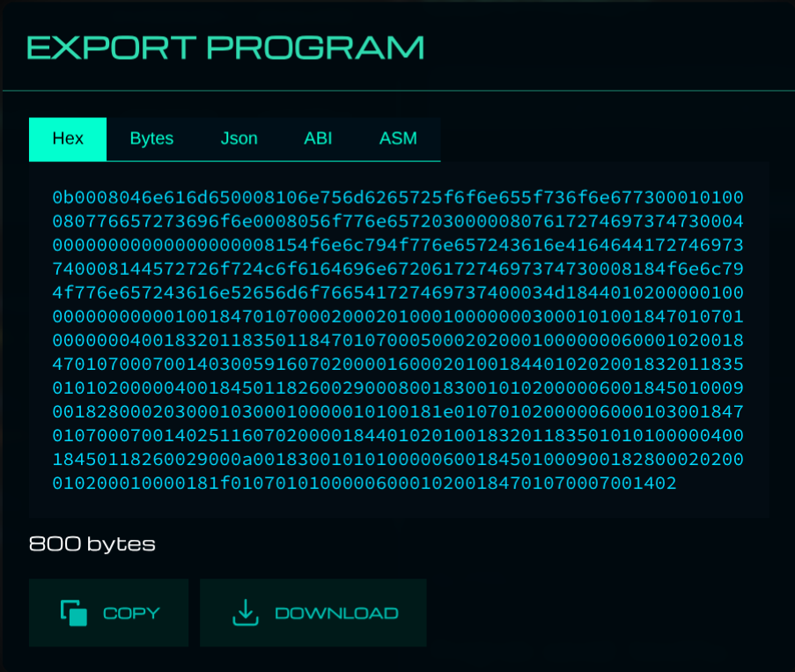Click the hex line starting 740008144572

pyautogui.click(x=398, y=268)
